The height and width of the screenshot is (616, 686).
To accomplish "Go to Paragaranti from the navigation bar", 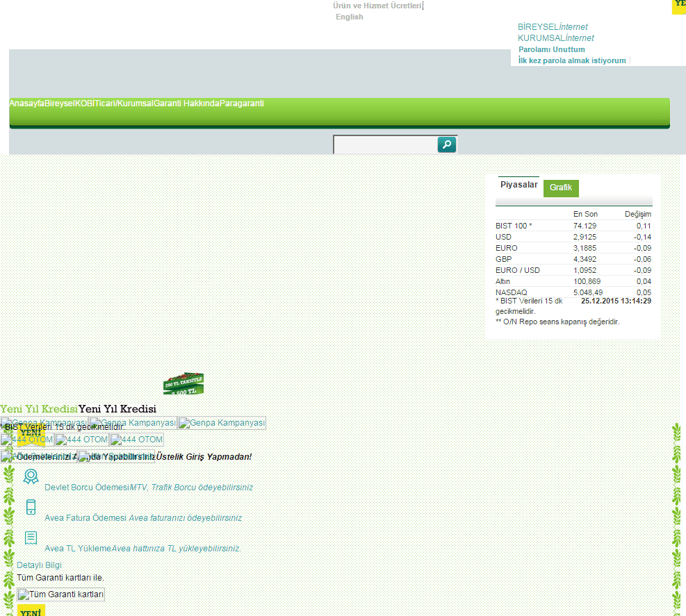I will (242, 103).
